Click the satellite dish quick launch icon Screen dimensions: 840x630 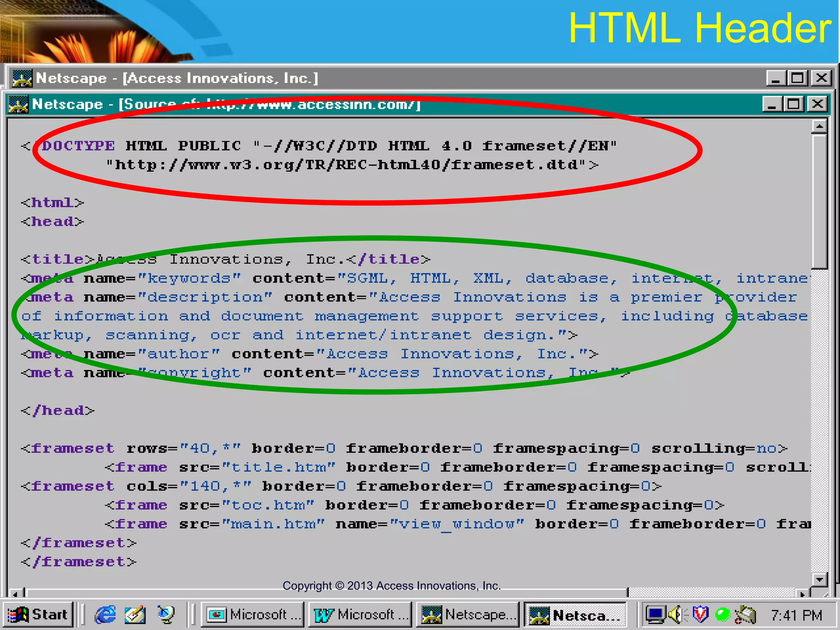click(x=166, y=614)
